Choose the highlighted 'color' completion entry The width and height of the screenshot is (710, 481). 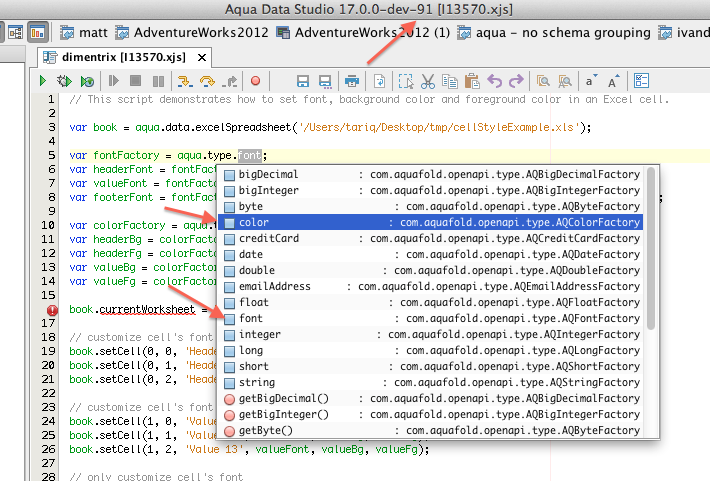coord(430,222)
